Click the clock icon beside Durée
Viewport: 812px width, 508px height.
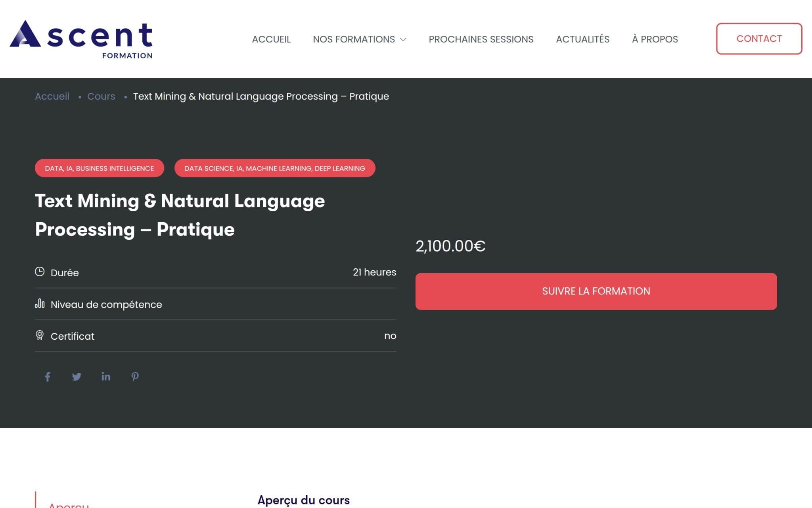(40, 272)
